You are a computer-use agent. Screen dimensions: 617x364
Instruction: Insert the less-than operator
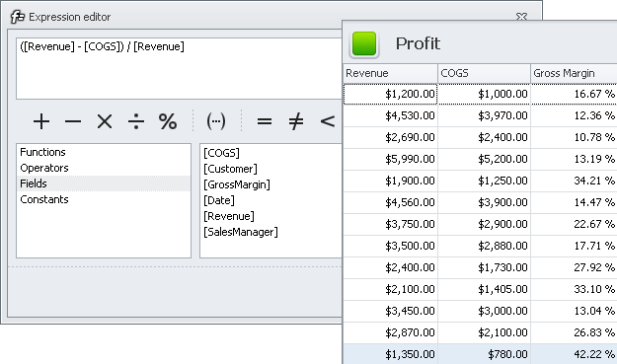[x=328, y=121]
